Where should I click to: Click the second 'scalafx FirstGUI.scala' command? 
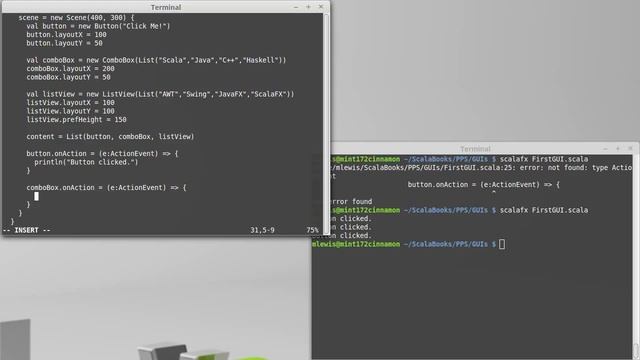(x=544, y=210)
